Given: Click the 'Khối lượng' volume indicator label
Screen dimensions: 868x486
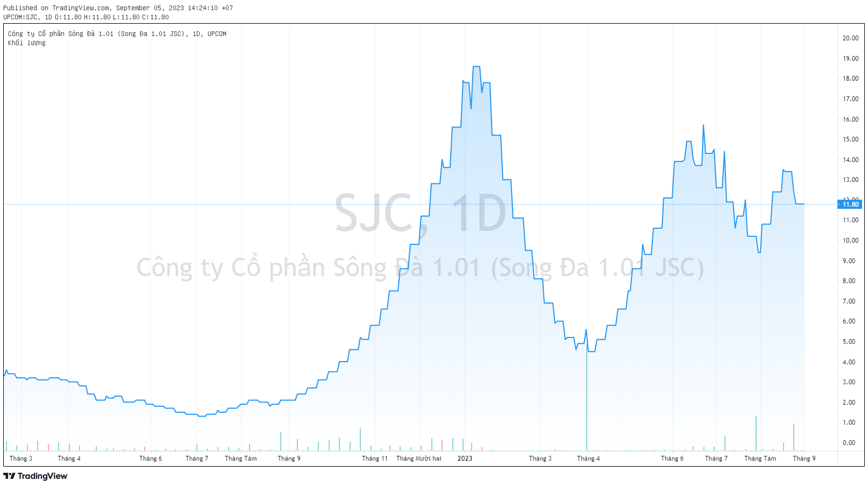Looking at the screenshot, I should click(27, 43).
